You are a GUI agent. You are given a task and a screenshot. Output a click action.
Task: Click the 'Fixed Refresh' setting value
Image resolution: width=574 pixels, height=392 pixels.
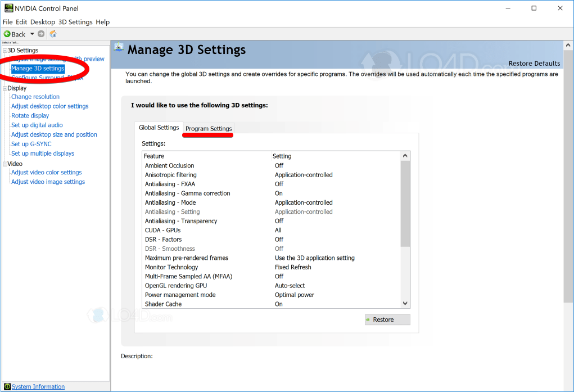[x=293, y=268]
